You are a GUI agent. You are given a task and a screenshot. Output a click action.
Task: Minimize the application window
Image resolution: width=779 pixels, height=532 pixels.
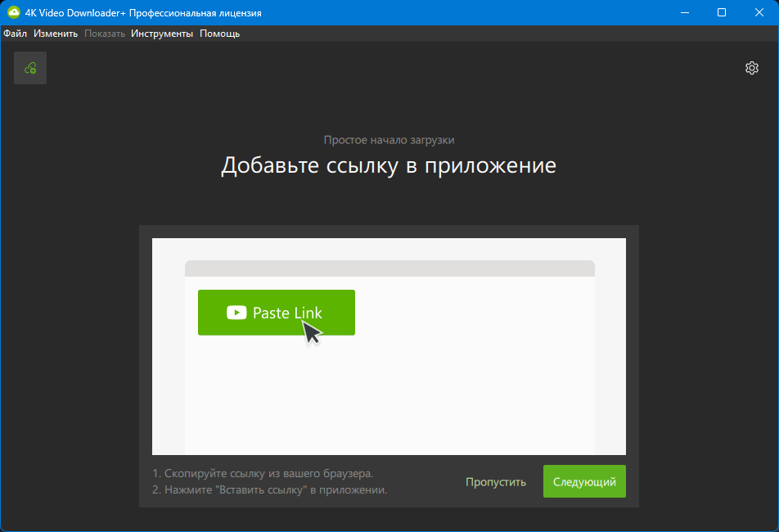point(685,12)
